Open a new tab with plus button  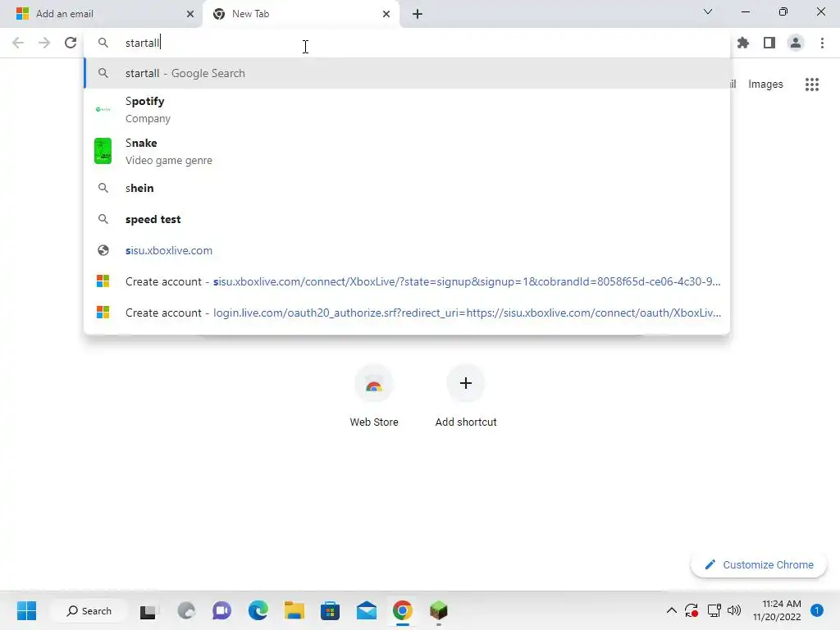point(418,14)
